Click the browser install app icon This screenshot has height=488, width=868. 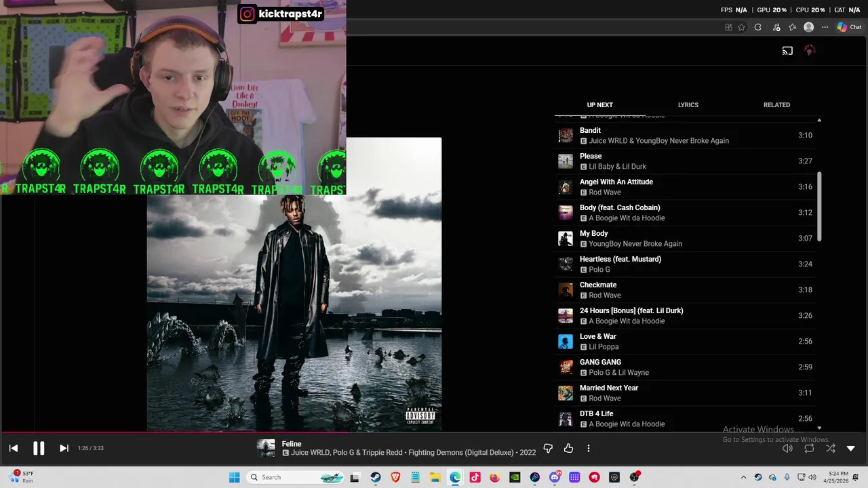coord(728,27)
